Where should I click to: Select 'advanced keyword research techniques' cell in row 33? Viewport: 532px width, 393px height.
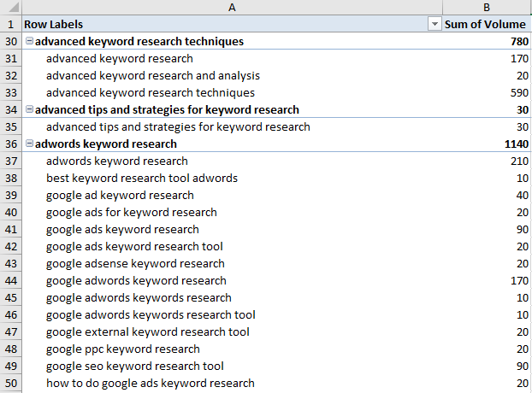coord(232,92)
